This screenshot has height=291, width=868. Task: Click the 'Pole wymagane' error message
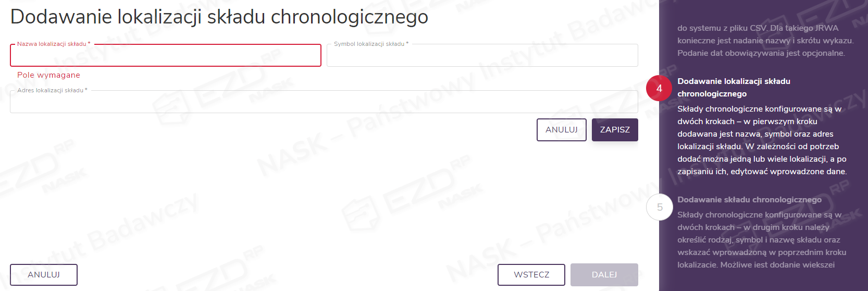[x=48, y=75]
